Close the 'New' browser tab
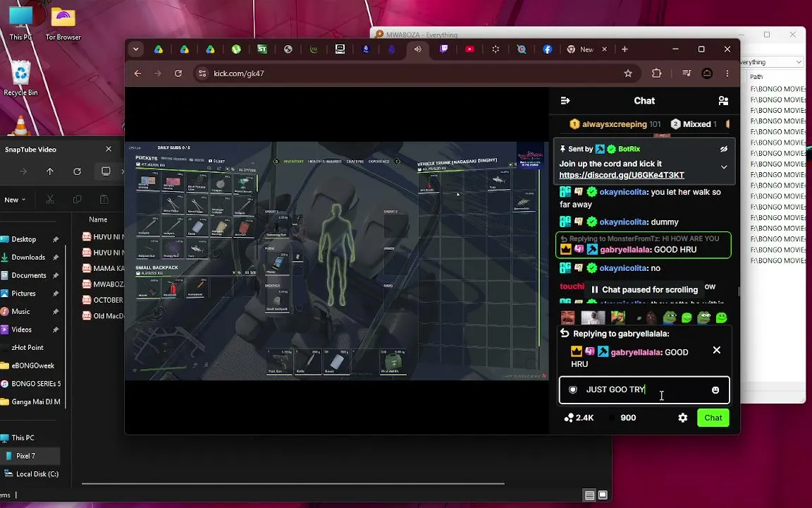The height and width of the screenshot is (508, 812). 604,49
